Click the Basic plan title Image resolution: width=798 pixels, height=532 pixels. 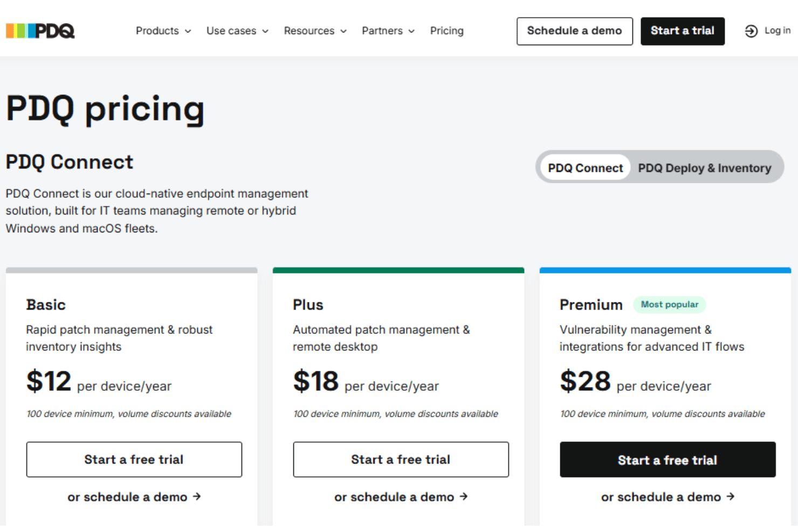[46, 305]
